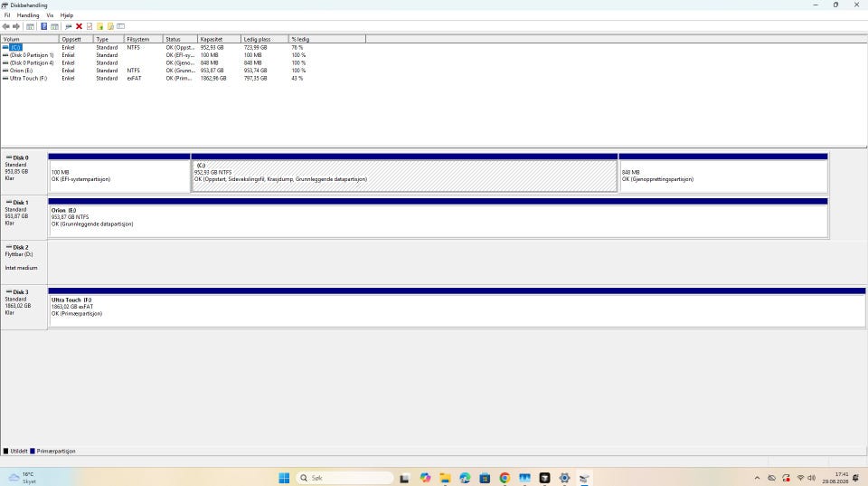Image resolution: width=868 pixels, height=486 pixels.
Task: Open Copilot from the taskbar
Action: (x=425, y=478)
